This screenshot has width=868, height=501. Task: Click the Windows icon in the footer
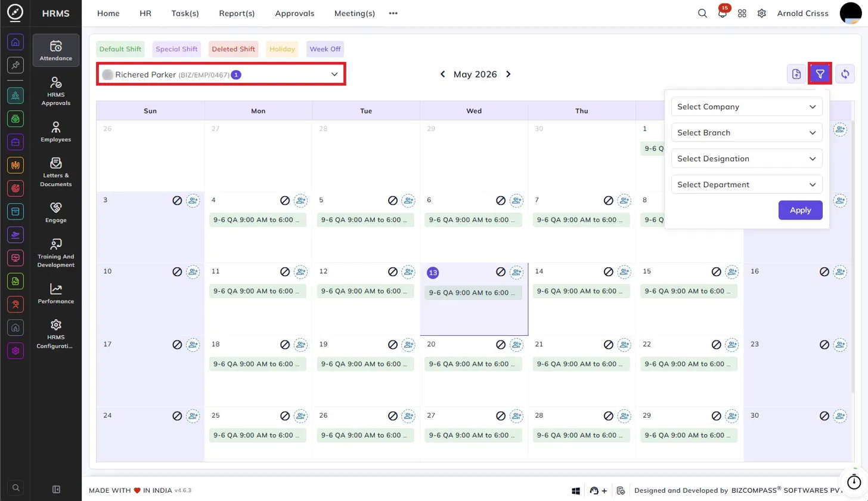pyautogui.click(x=576, y=490)
